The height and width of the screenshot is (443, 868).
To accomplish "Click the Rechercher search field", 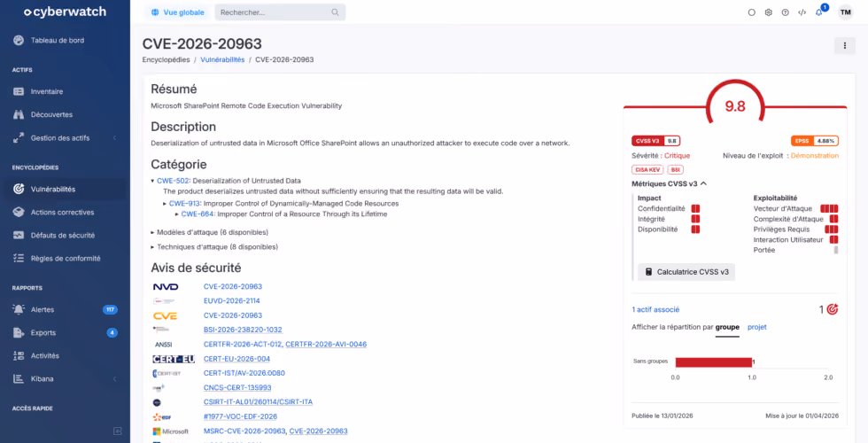I will (x=280, y=12).
